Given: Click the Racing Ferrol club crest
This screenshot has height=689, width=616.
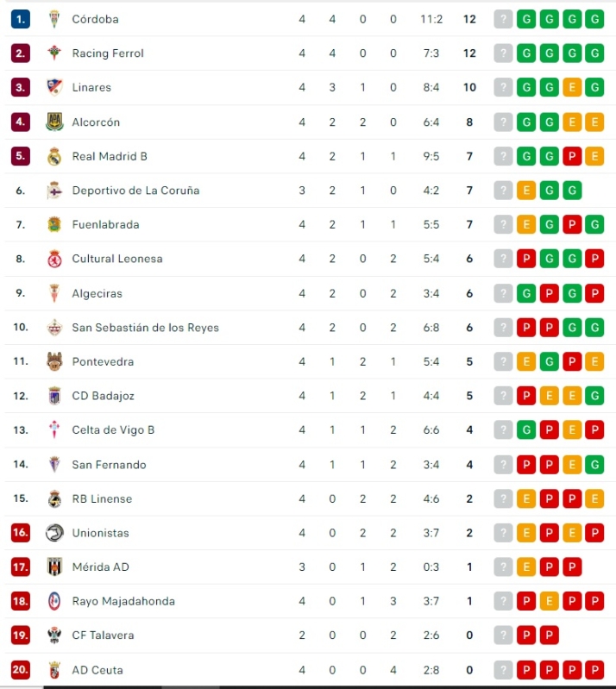Looking at the screenshot, I should tap(55, 53).
